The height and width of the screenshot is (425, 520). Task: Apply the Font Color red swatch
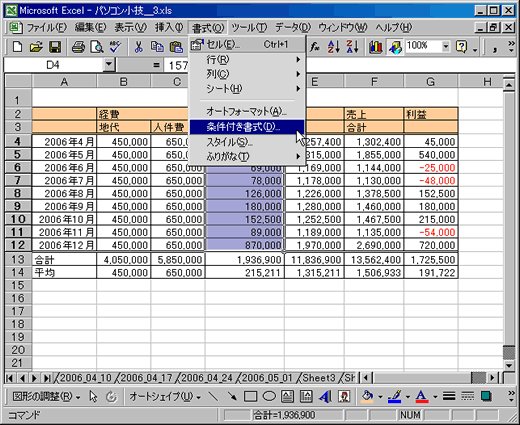point(422,396)
